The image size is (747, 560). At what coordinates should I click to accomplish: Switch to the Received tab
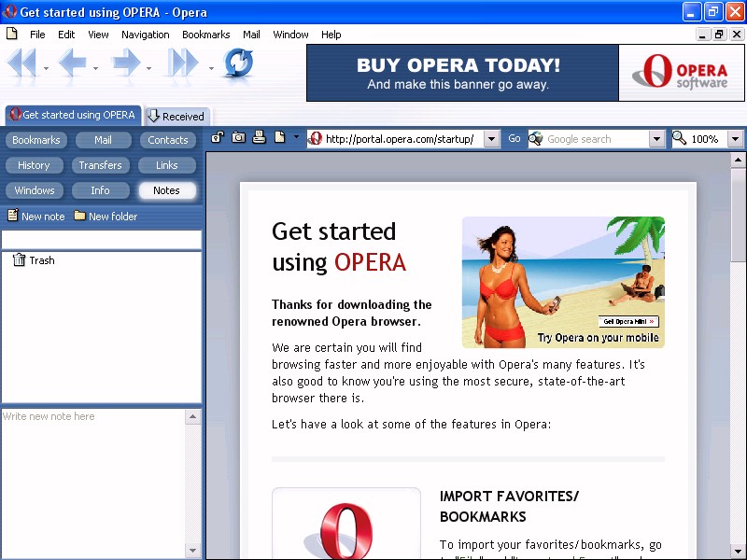pyautogui.click(x=176, y=116)
